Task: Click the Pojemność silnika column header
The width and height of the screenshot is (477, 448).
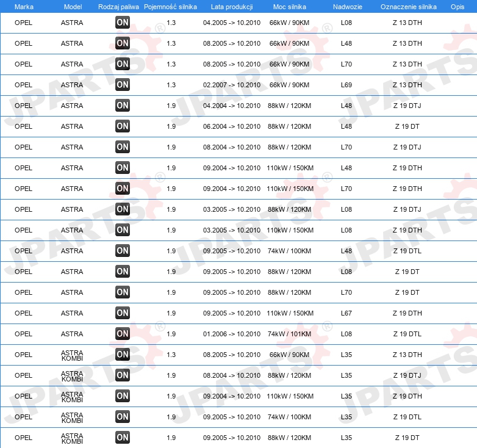Action: point(170,7)
